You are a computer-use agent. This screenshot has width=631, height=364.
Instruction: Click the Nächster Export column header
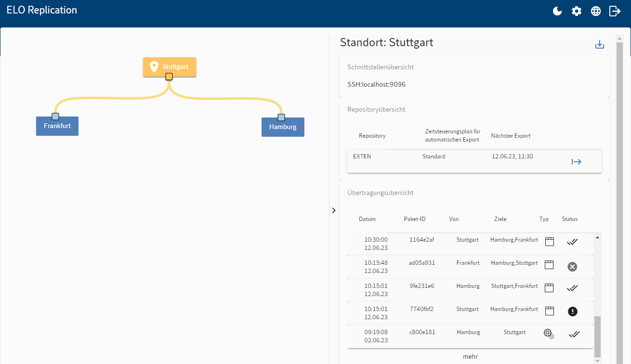point(511,136)
